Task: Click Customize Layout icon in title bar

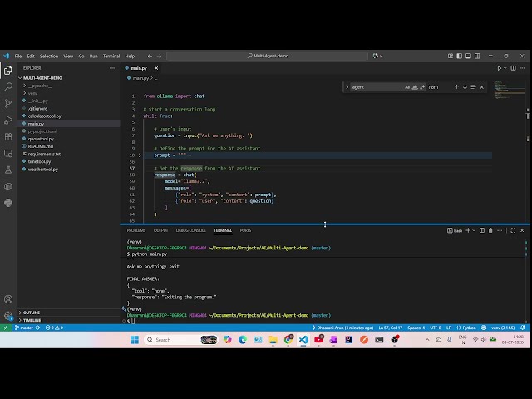Action: pyautogui.click(x=451, y=56)
